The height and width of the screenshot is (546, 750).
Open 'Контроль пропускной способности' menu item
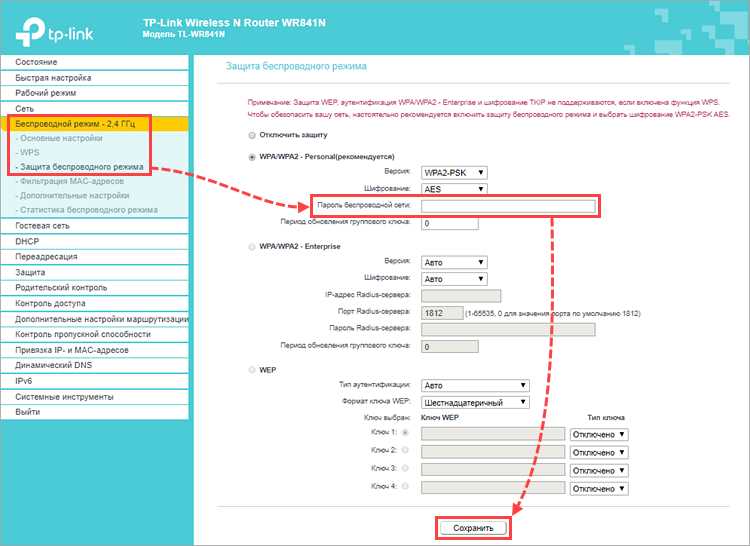(95, 335)
